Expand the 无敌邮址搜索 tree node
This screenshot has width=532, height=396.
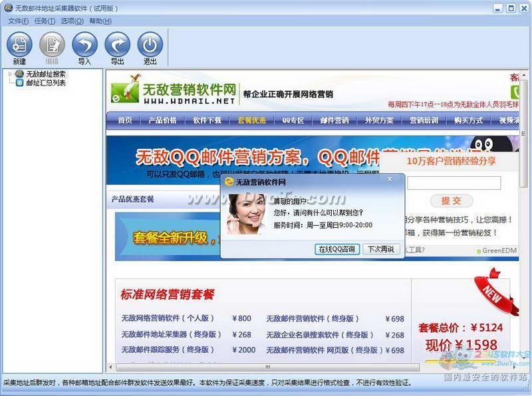10,74
